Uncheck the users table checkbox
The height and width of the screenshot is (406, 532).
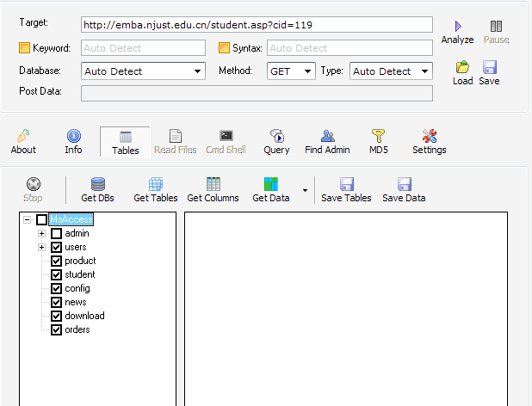point(56,247)
